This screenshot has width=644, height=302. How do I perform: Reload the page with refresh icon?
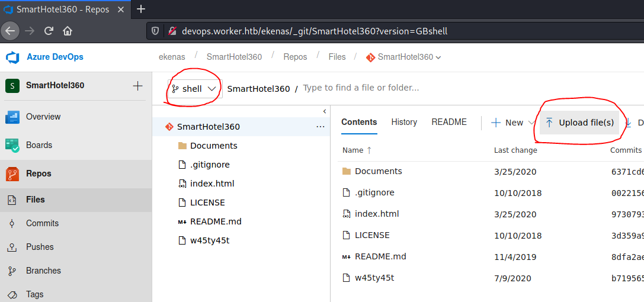click(x=49, y=31)
